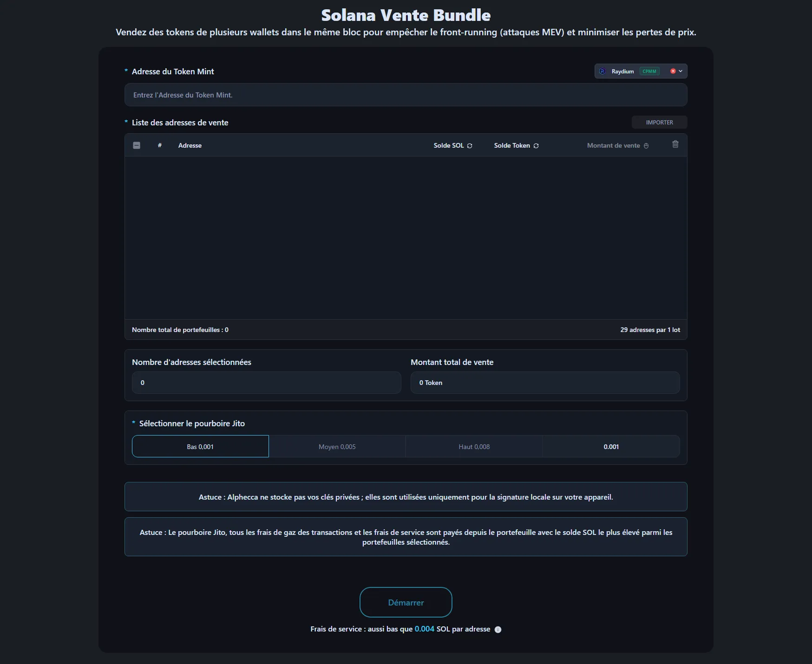
Task: Click the Liste des adresses de vente header
Action: [180, 123]
